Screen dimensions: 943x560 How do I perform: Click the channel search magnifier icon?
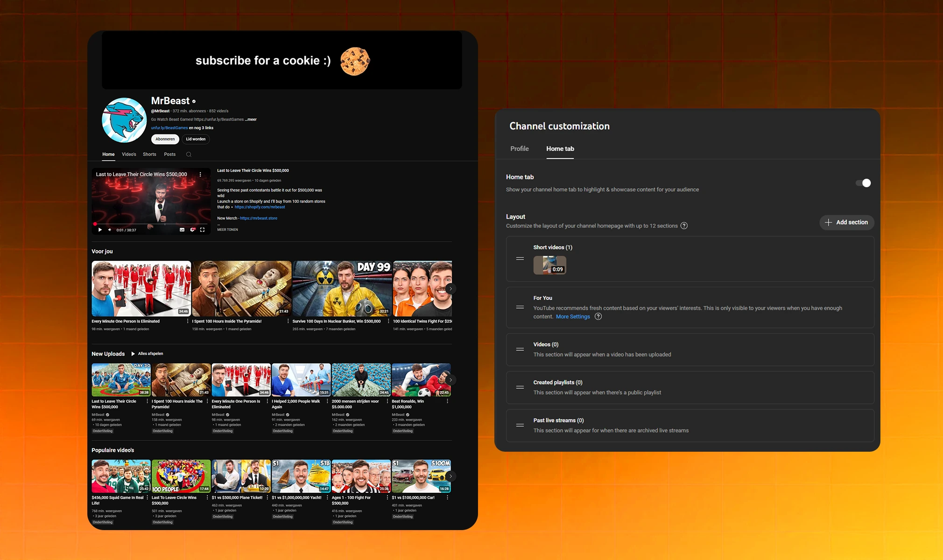coord(189,154)
